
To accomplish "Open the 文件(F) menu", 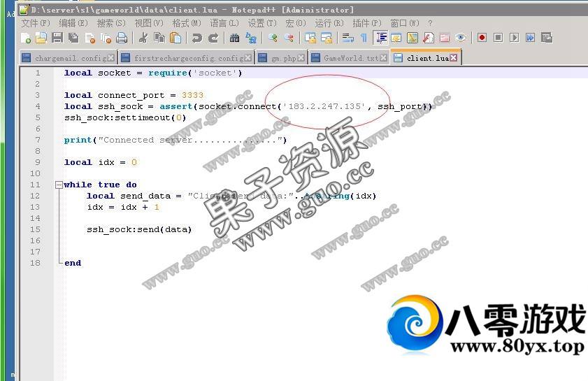I will coord(35,23).
